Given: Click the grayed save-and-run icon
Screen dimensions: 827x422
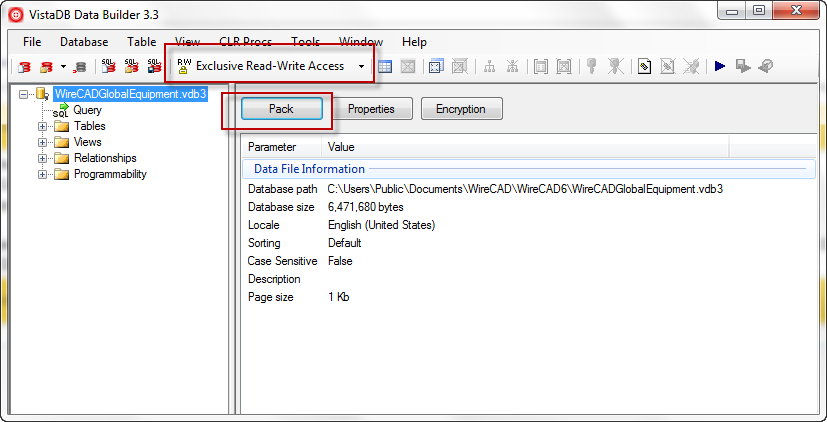Looking at the screenshot, I should click(743, 66).
